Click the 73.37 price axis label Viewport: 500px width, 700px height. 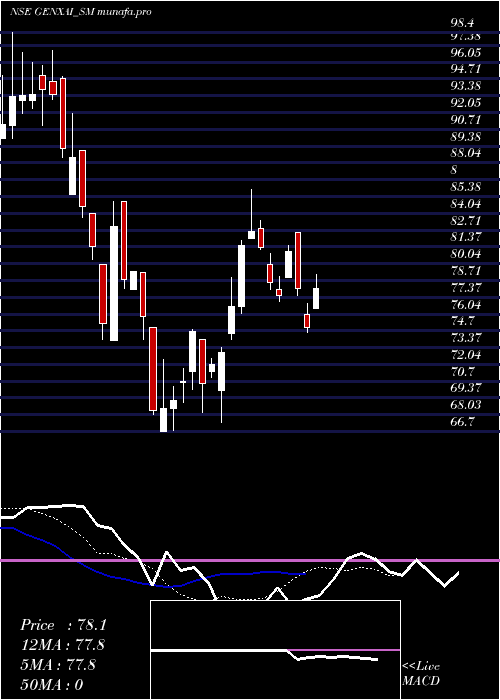pyautogui.click(x=466, y=338)
